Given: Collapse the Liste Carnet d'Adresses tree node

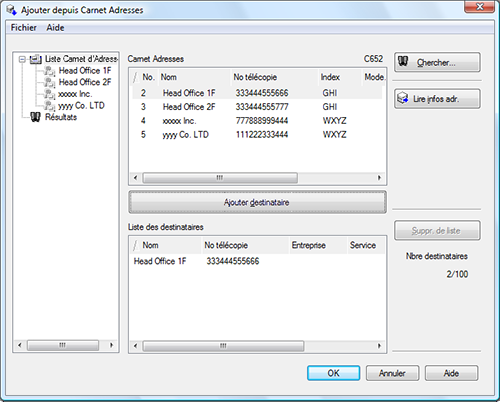Looking at the screenshot, I should tap(22, 59).
